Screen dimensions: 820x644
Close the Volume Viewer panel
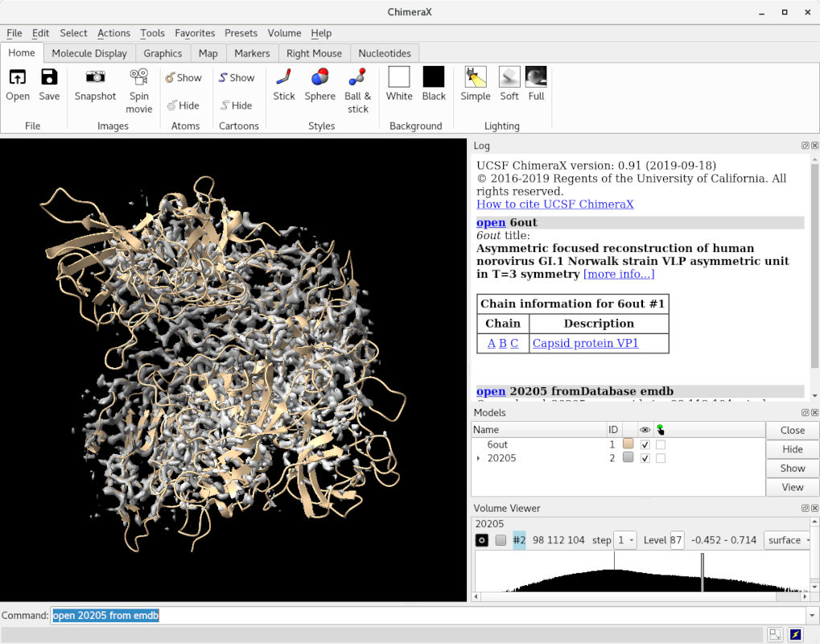814,508
